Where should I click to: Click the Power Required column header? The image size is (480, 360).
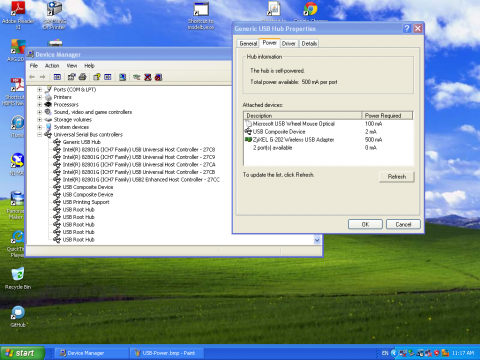coord(387,116)
